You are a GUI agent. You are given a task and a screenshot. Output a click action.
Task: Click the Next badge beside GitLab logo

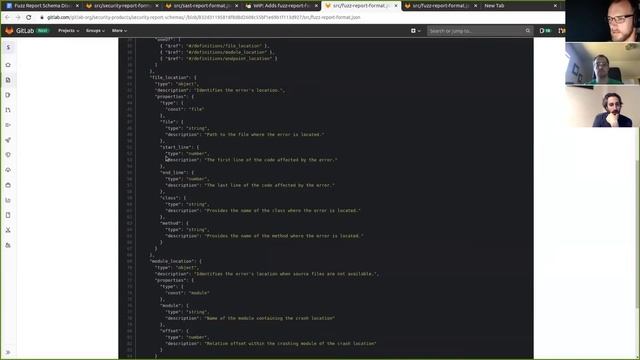click(x=42, y=31)
